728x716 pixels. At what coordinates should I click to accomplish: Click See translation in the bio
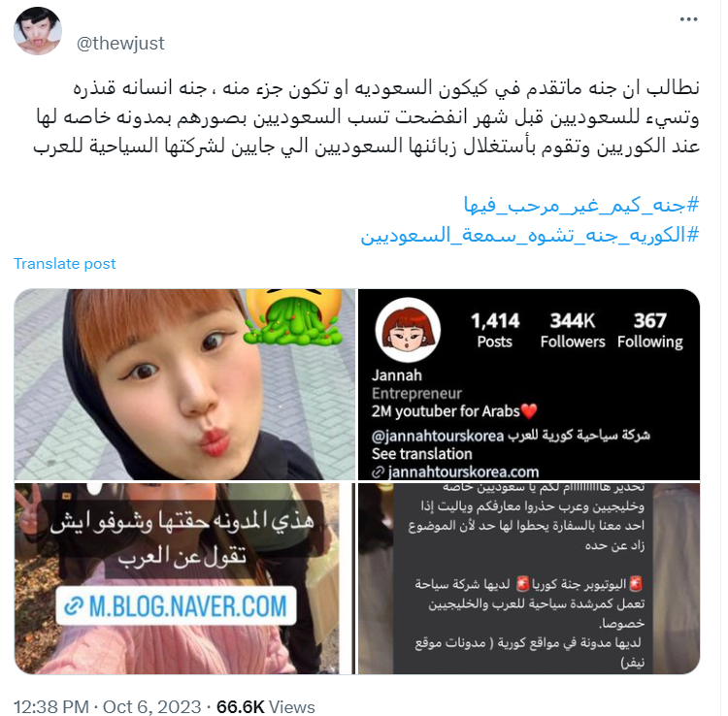click(421, 454)
